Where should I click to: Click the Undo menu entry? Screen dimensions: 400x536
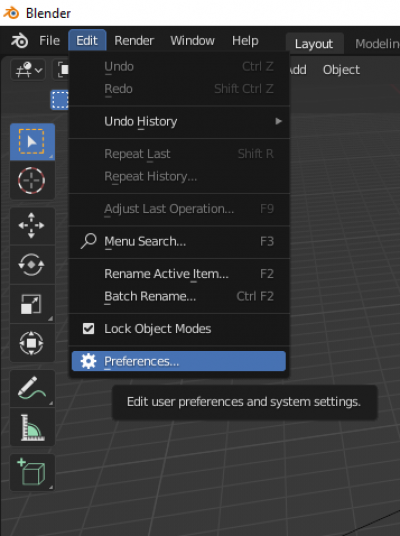coord(179,66)
